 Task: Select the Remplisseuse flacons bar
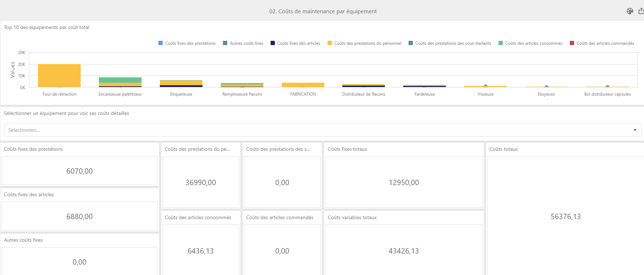coord(242,85)
